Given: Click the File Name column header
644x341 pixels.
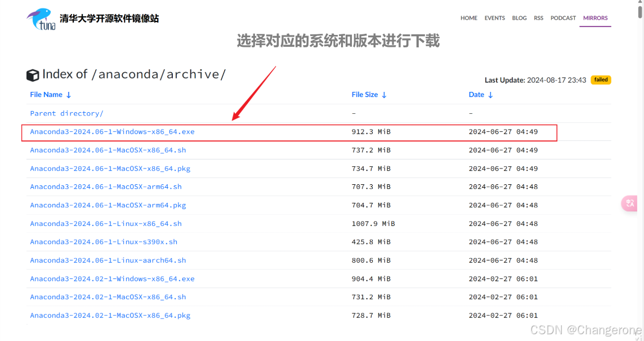Looking at the screenshot, I should [x=46, y=95].
